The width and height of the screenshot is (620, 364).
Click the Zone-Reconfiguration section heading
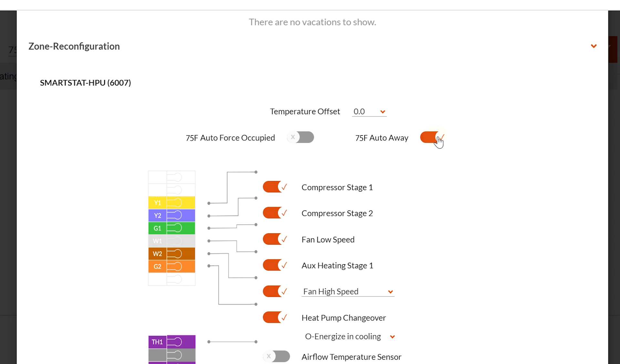point(74,46)
